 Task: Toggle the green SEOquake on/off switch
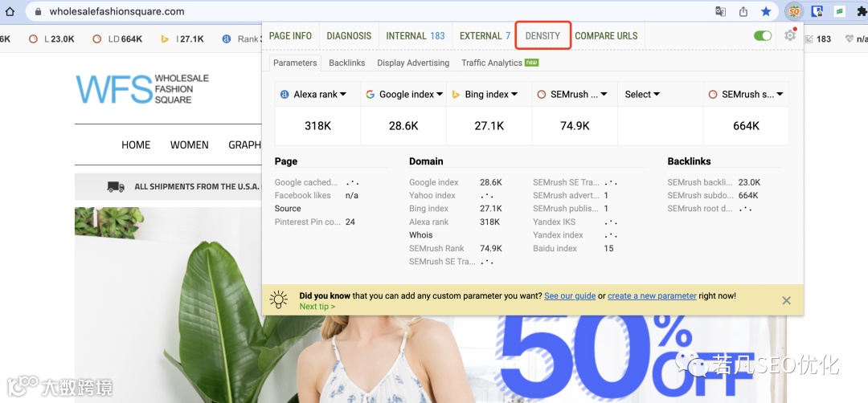[x=763, y=36]
